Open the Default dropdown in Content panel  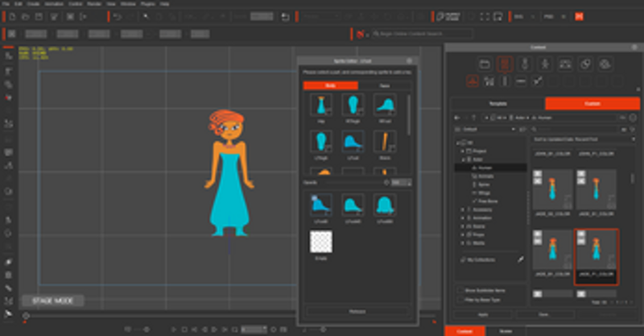coord(485,129)
